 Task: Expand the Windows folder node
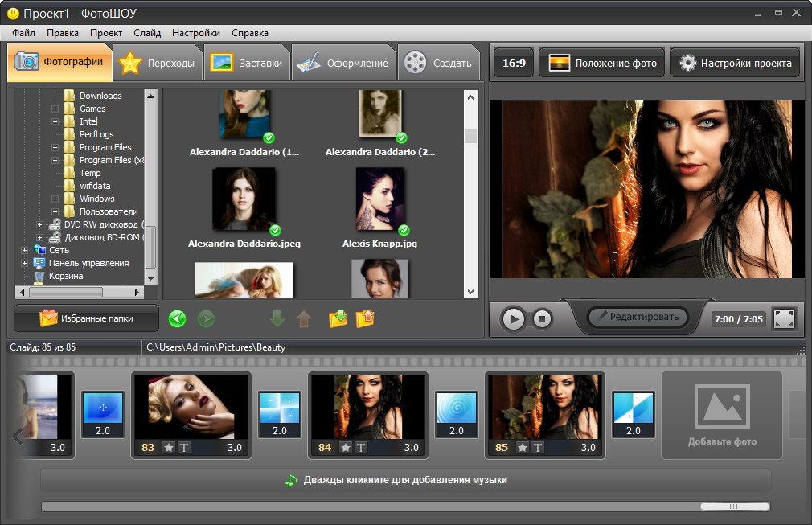point(55,199)
